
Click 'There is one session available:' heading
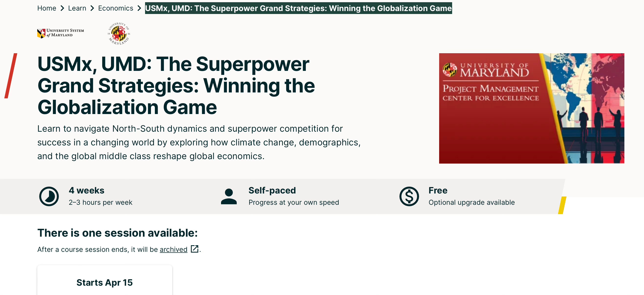[x=117, y=233]
